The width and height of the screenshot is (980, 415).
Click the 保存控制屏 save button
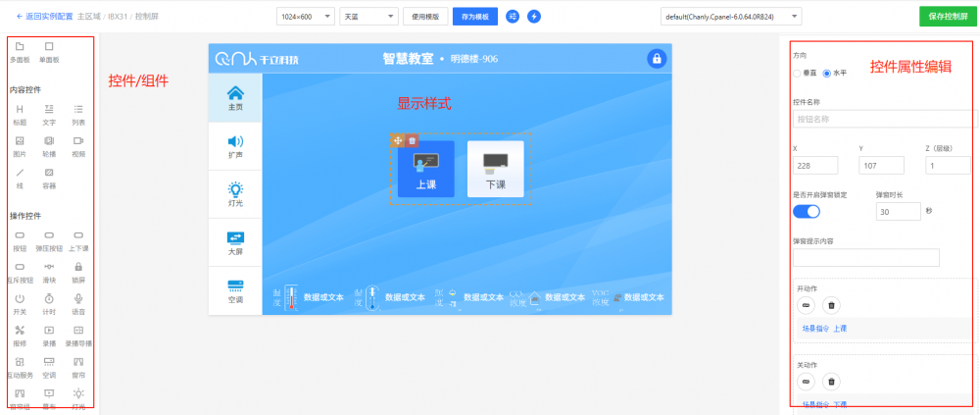click(x=945, y=17)
